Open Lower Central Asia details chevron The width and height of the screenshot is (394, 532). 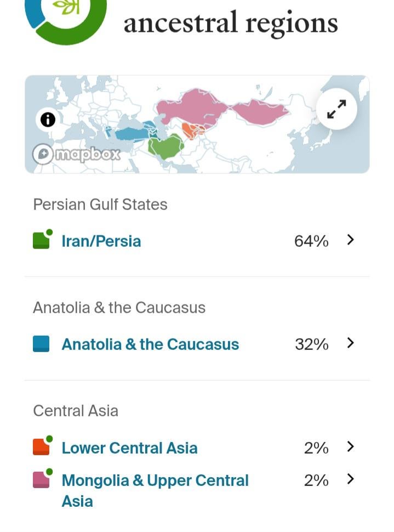(351, 447)
